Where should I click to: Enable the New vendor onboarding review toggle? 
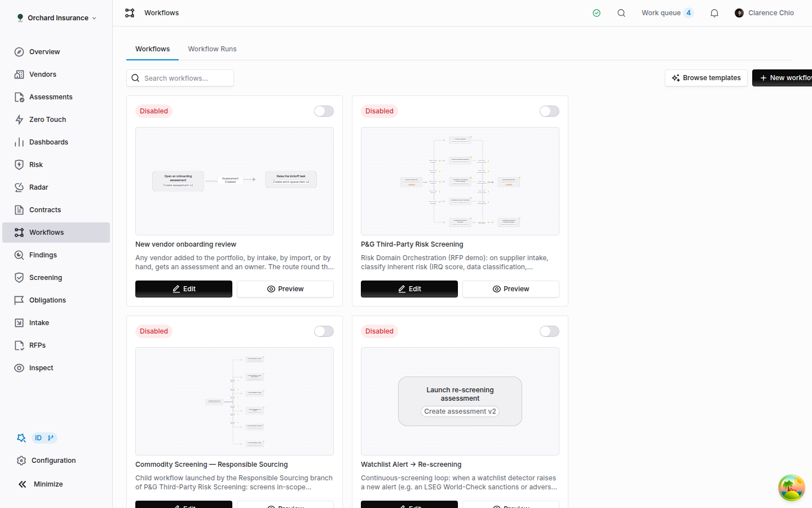click(324, 111)
